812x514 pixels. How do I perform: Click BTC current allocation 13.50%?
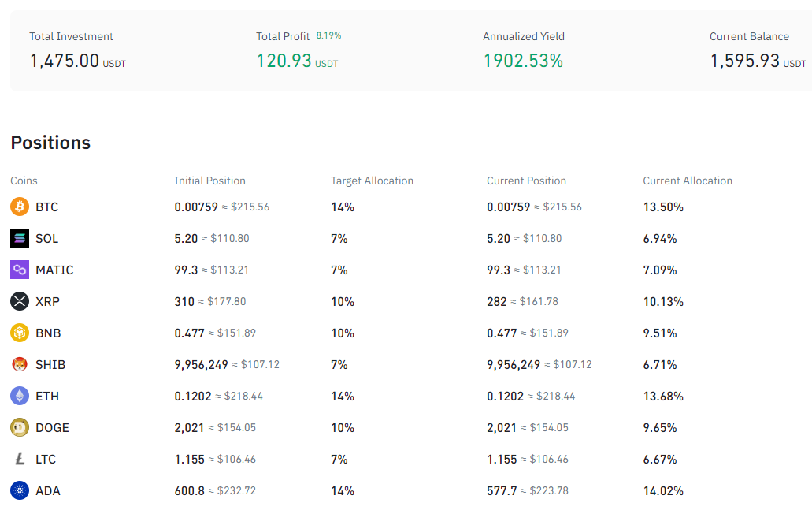pyautogui.click(x=663, y=207)
